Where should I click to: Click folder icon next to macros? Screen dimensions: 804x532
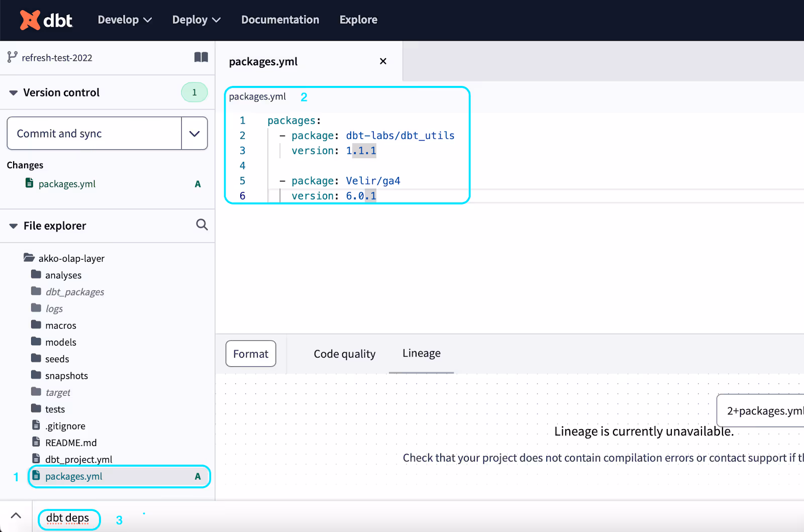click(x=36, y=325)
